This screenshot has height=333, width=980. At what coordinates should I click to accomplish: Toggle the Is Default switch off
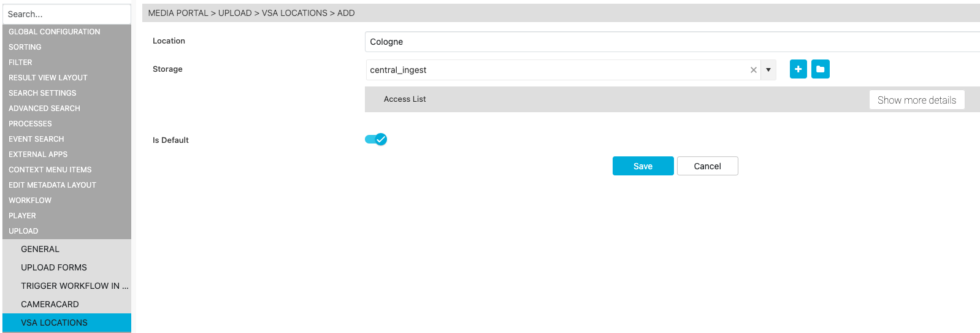pos(376,139)
